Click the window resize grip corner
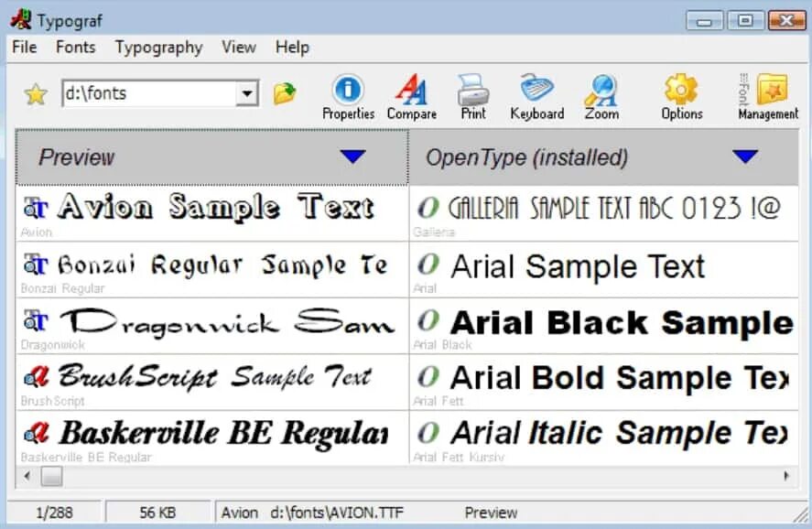 click(x=801, y=514)
